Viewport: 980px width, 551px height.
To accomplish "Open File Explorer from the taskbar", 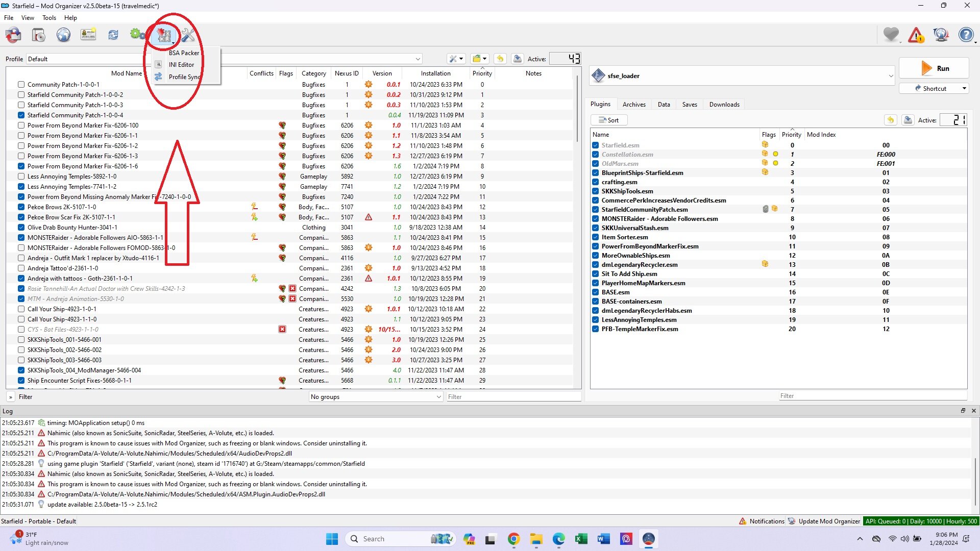I will coord(536,539).
